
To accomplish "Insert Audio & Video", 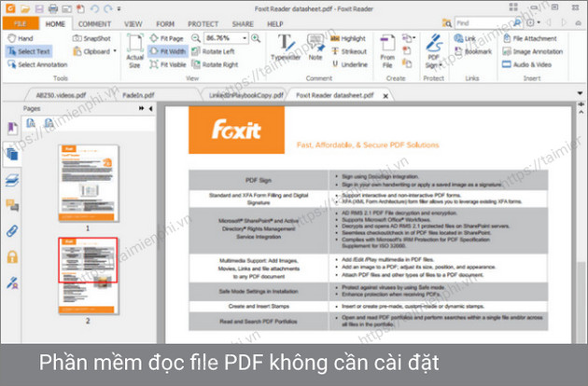I will (x=527, y=64).
